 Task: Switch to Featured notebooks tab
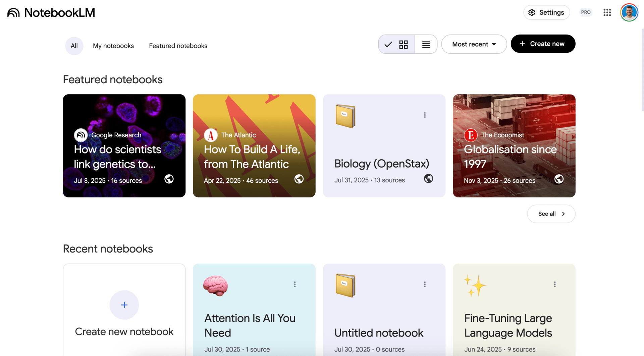click(178, 46)
